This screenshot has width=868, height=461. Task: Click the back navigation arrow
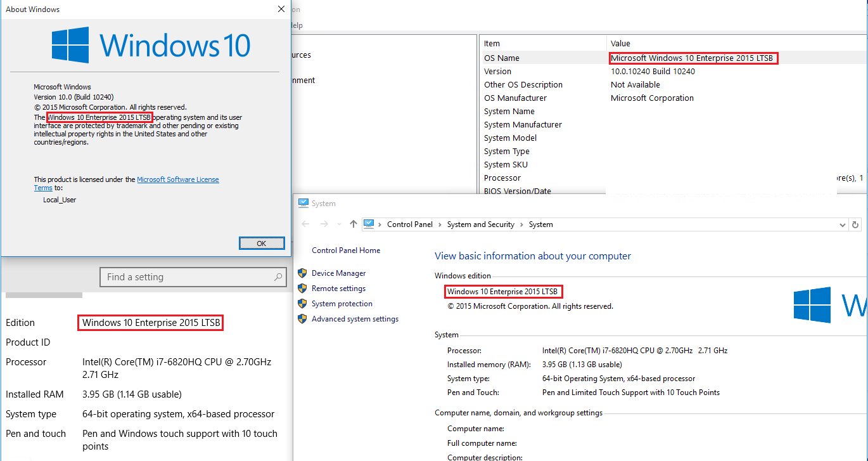pos(305,224)
